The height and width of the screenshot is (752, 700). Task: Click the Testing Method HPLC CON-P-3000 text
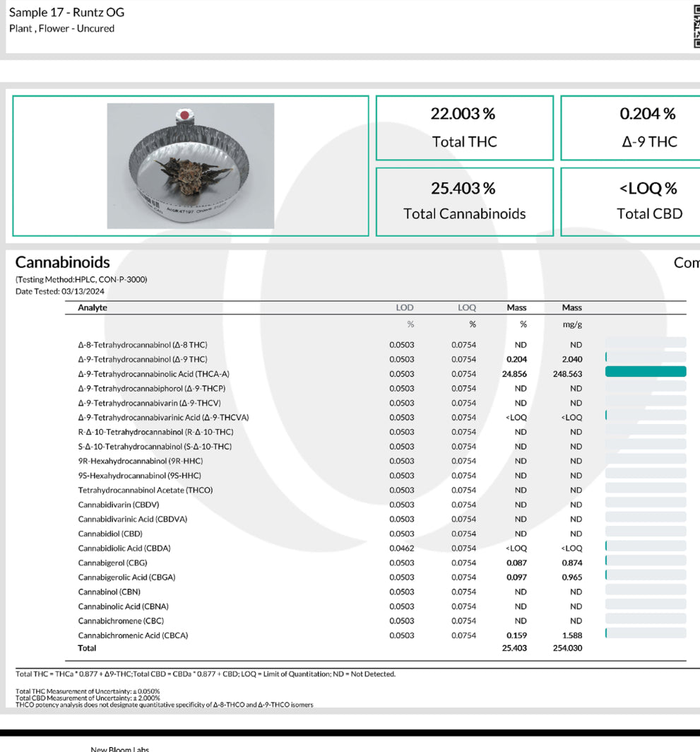click(x=80, y=279)
